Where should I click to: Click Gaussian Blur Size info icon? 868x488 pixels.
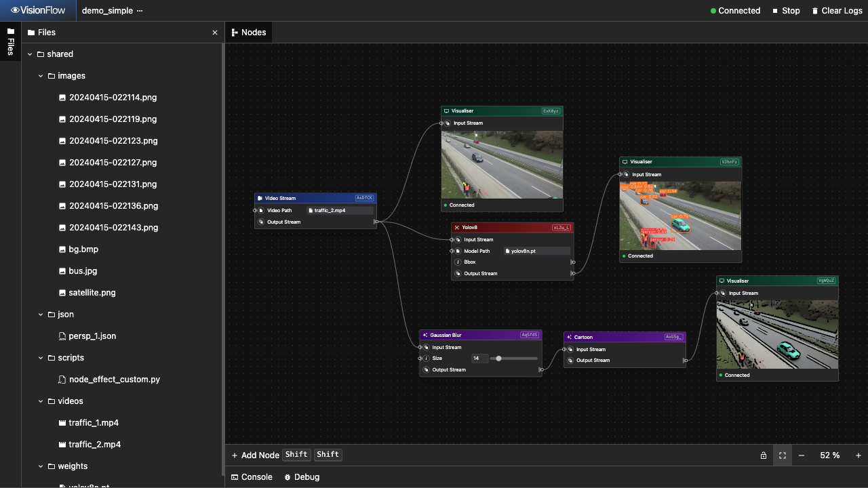click(x=426, y=359)
